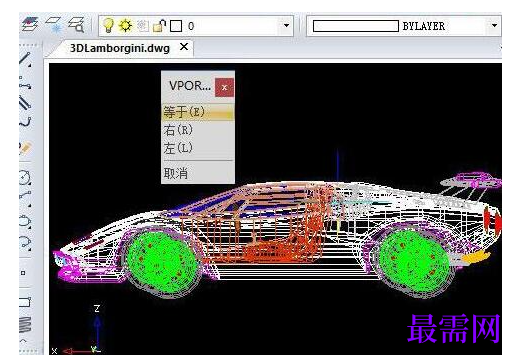Screen dimensions: 519x360
Task: Select the Arc tool
Action: point(25,198)
